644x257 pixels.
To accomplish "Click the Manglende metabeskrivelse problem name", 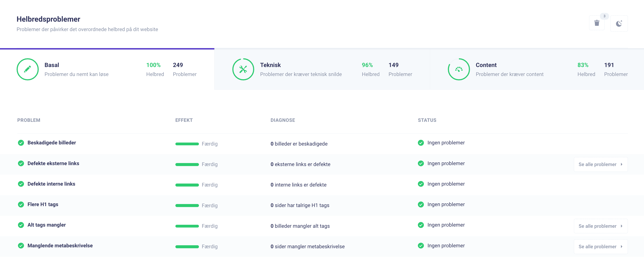I will (x=60, y=245).
